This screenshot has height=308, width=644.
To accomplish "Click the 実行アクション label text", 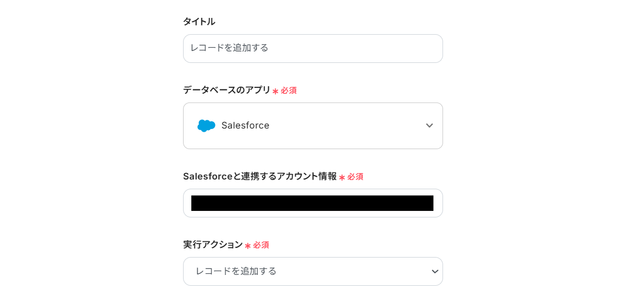I will pyautogui.click(x=213, y=245).
